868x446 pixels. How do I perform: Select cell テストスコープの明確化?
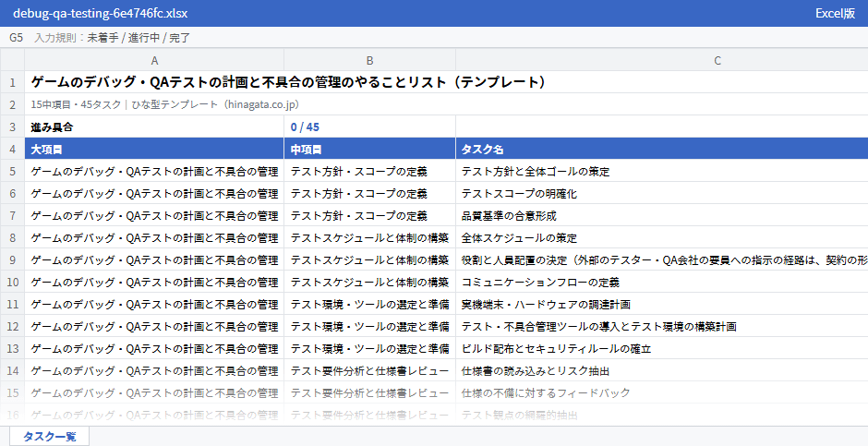(x=662, y=193)
